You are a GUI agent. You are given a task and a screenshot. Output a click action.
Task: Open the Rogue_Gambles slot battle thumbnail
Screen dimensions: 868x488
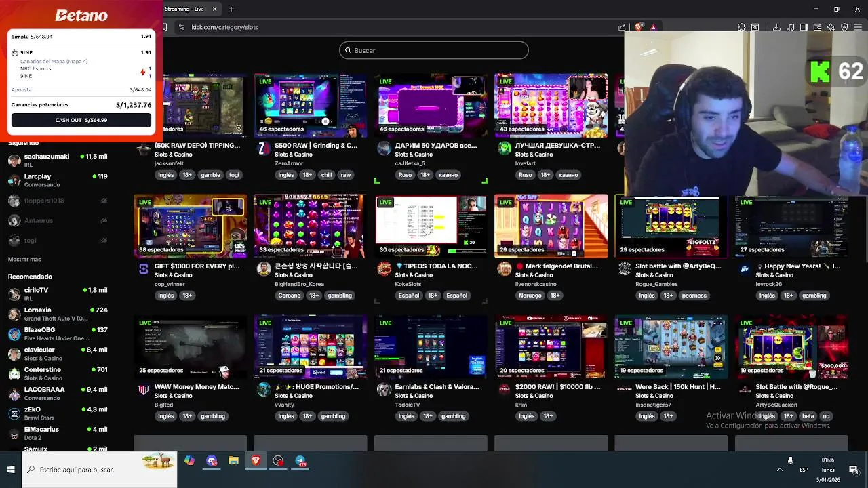671,226
